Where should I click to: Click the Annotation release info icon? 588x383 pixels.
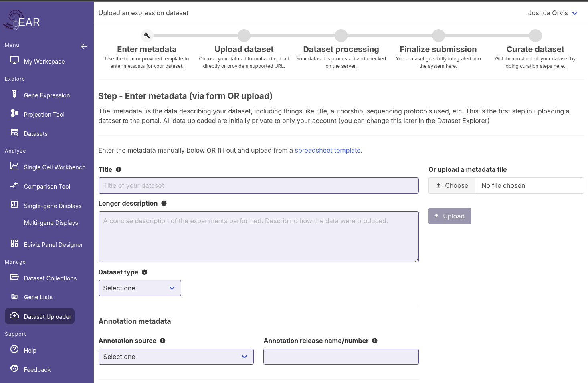(x=375, y=341)
